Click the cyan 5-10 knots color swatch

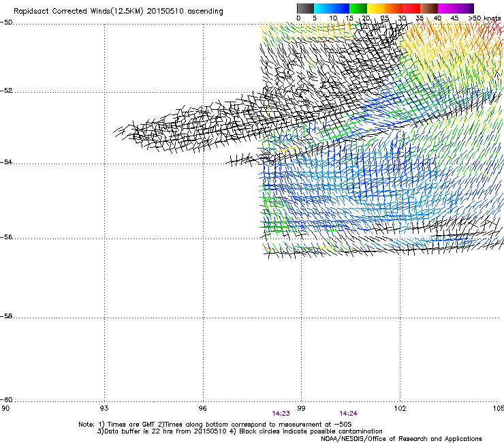(x=323, y=8)
